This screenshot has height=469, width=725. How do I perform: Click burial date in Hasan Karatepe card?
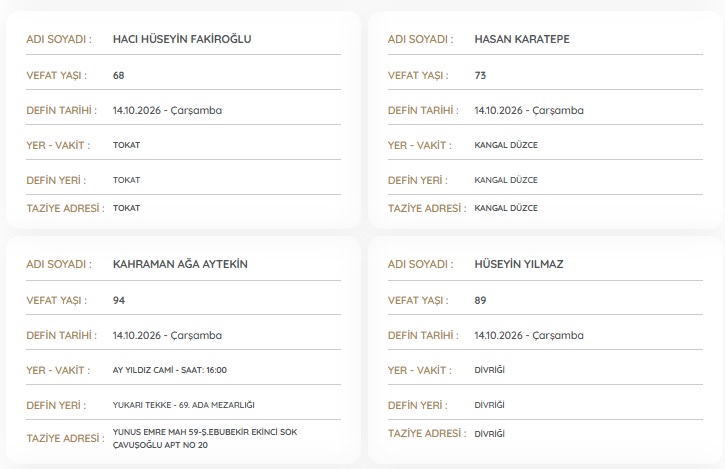pyautogui.click(x=529, y=111)
